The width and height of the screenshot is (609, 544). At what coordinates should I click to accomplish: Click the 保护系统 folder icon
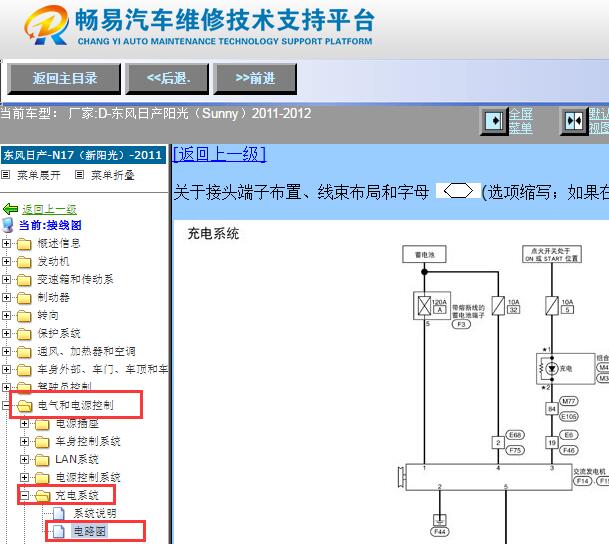24,334
